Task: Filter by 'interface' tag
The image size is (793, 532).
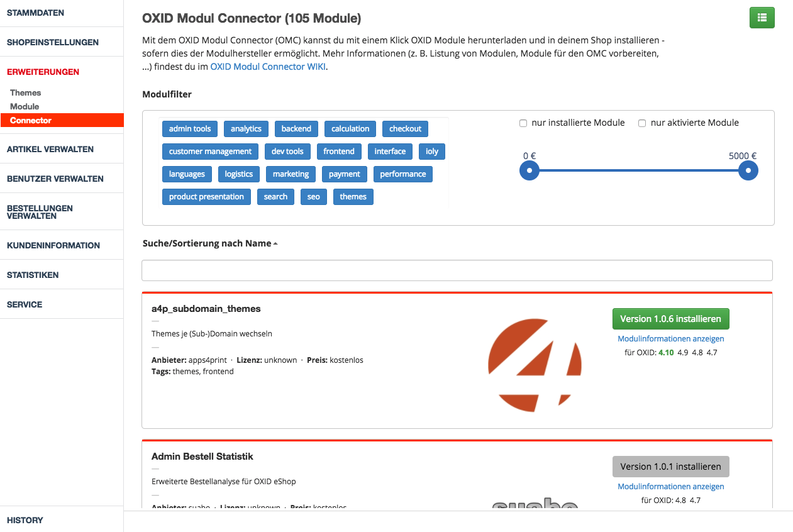Action: tap(390, 152)
